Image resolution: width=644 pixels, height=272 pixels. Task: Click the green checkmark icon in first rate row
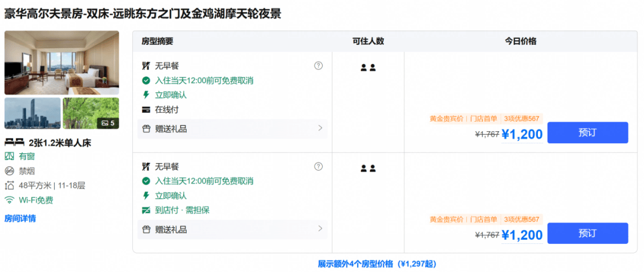click(x=146, y=81)
